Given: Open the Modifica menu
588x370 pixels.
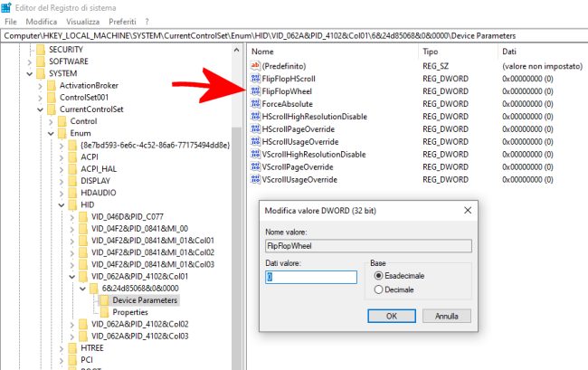Looking at the screenshot, I should [x=42, y=22].
